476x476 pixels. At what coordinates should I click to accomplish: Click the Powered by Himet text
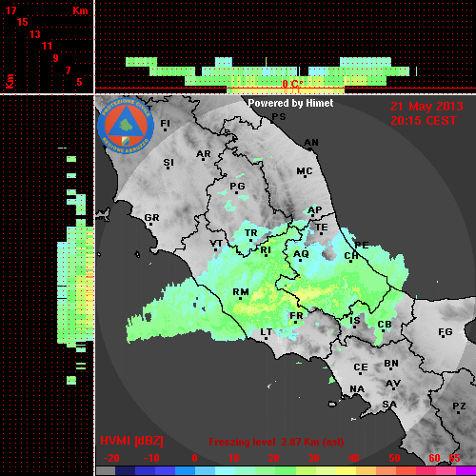click(290, 103)
